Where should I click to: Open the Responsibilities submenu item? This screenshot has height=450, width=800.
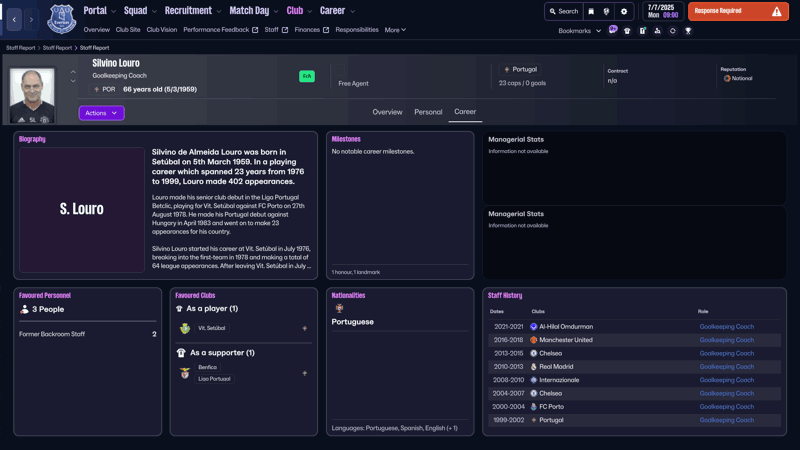click(357, 30)
